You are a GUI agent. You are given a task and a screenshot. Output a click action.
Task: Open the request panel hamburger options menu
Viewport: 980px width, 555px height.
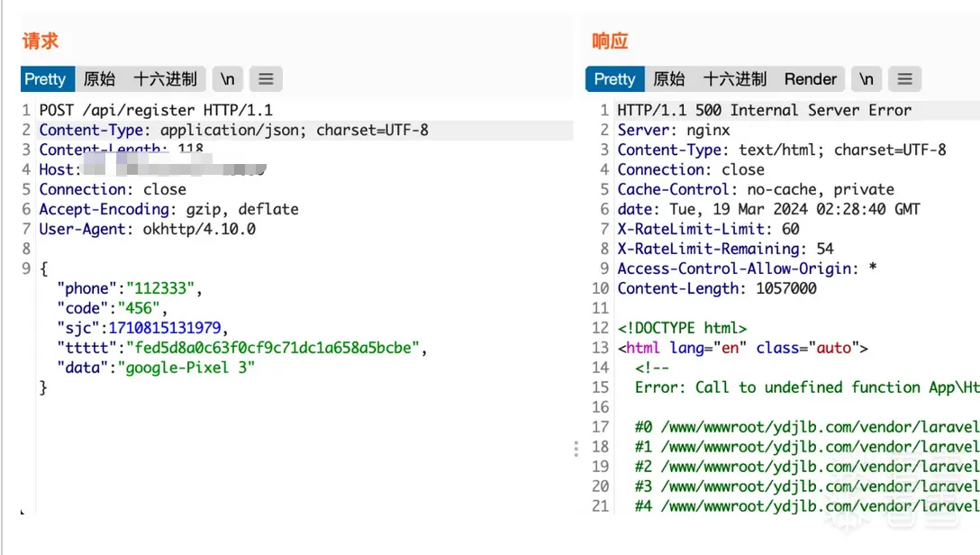pyautogui.click(x=266, y=79)
